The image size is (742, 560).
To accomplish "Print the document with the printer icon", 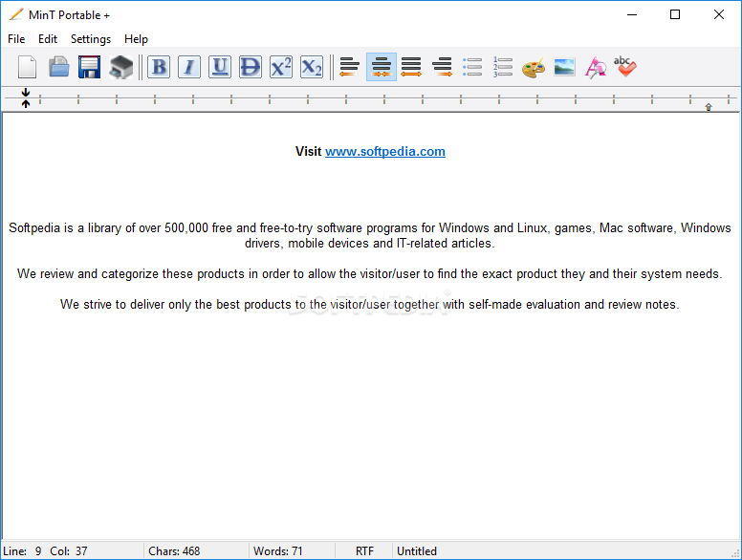I will (x=120, y=67).
